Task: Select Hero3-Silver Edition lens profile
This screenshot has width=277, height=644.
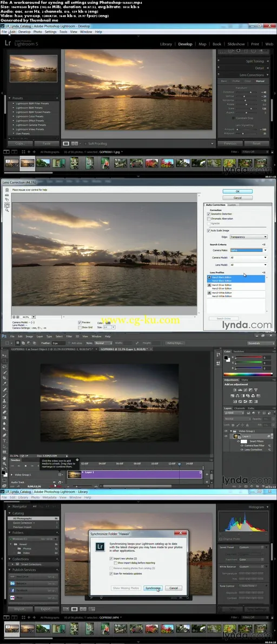Action: coord(236,287)
